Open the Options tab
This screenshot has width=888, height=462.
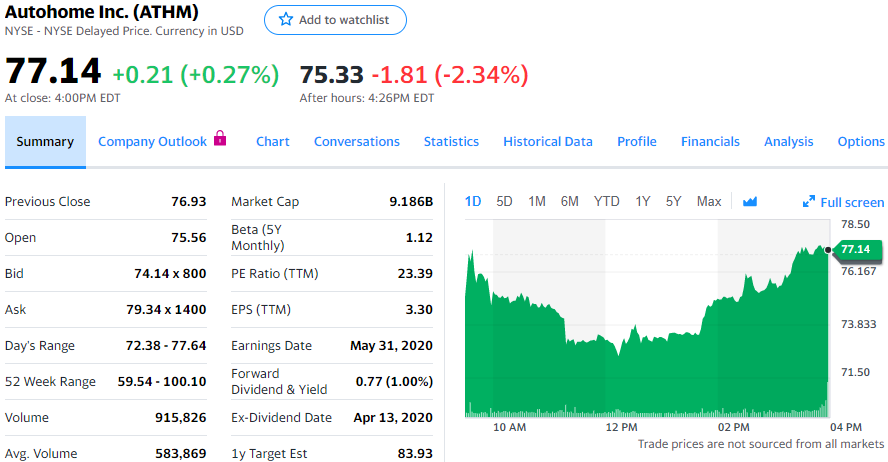[861, 142]
